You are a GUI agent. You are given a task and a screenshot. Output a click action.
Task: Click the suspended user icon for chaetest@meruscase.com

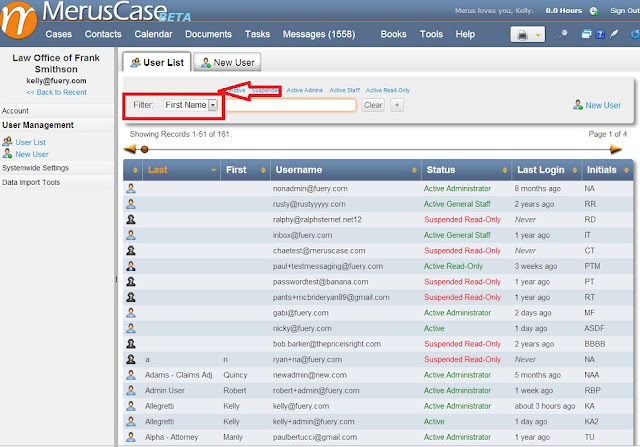pos(131,250)
